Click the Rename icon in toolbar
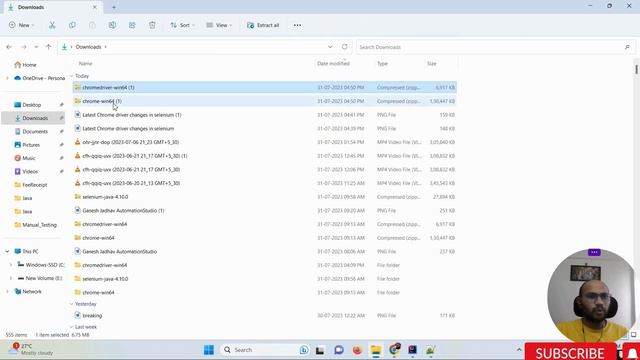640x360 pixels. [112, 25]
